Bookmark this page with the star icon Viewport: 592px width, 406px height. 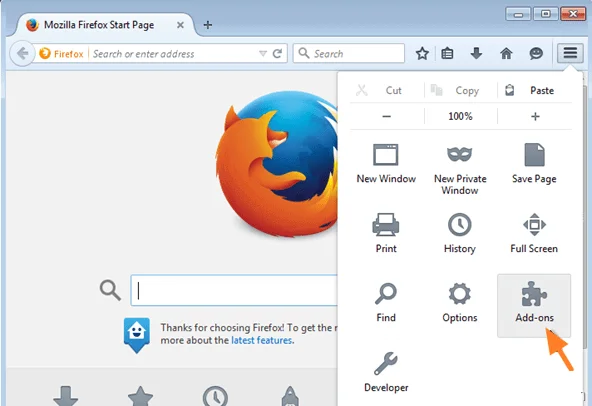pos(422,53)
